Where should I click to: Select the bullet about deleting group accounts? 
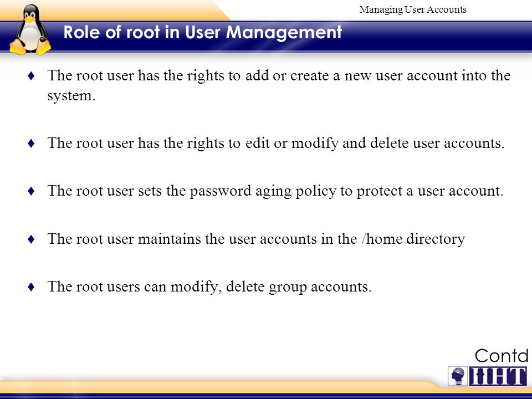209,287
